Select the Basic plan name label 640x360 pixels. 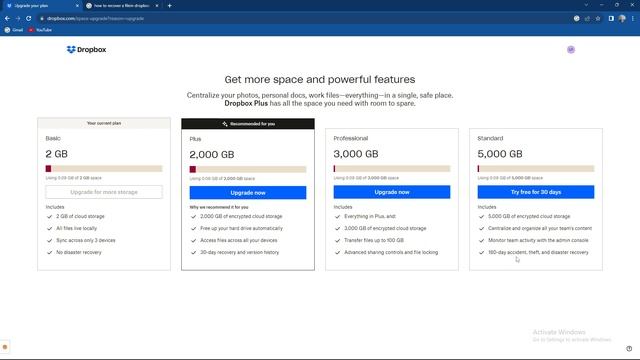53,138
